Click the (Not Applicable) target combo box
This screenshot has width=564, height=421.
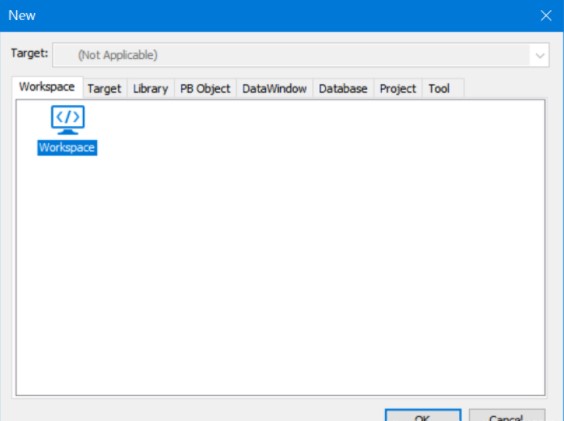point(301,55)
